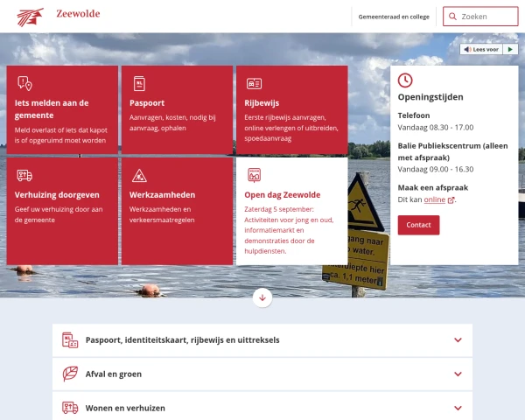Click the Openingstijden heading
Viewport: 525px width, 420px height.
(x=430, y=97)
